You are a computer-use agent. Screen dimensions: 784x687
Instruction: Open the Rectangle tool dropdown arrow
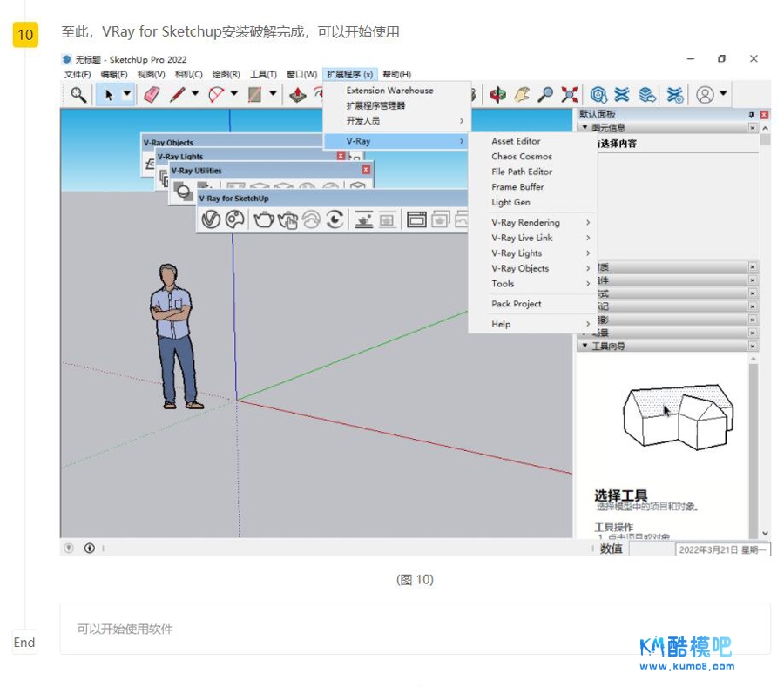coord(273,93)
